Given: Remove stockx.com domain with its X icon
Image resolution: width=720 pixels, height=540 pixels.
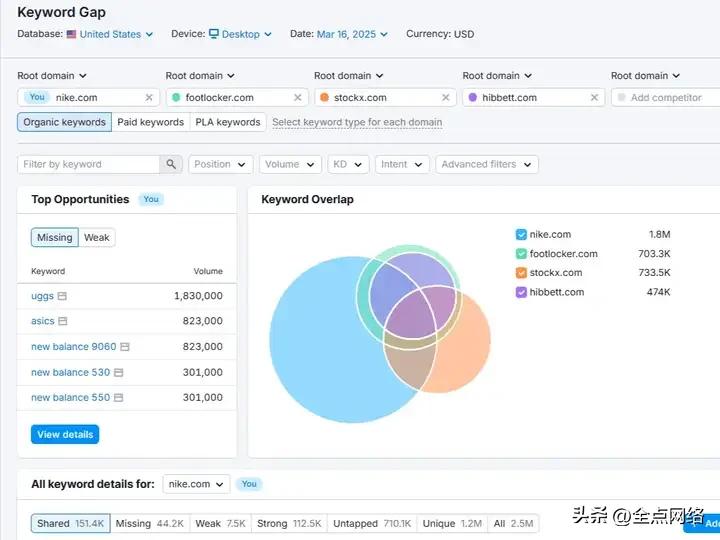Looking at the screenshot, I should [x=445, y=98].
